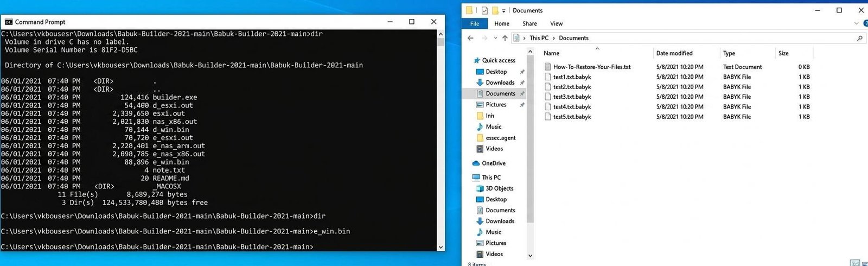This screenshot has height=266, width=868.
Task: Open pinned Desktop under Quick access
Action: (x=496, y=72)
